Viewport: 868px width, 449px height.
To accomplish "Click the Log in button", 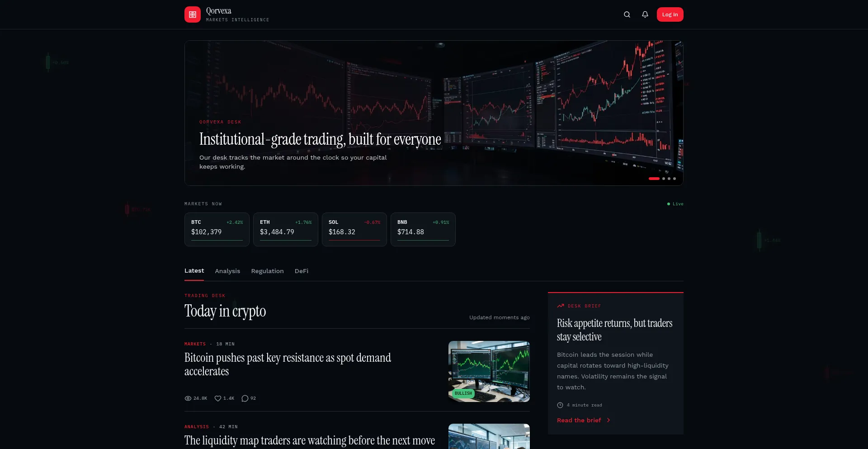I will tap(670, 14).
